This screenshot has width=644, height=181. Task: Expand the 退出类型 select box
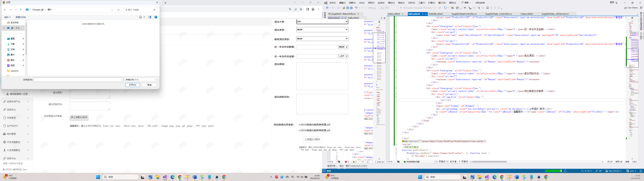coord(322,30)
